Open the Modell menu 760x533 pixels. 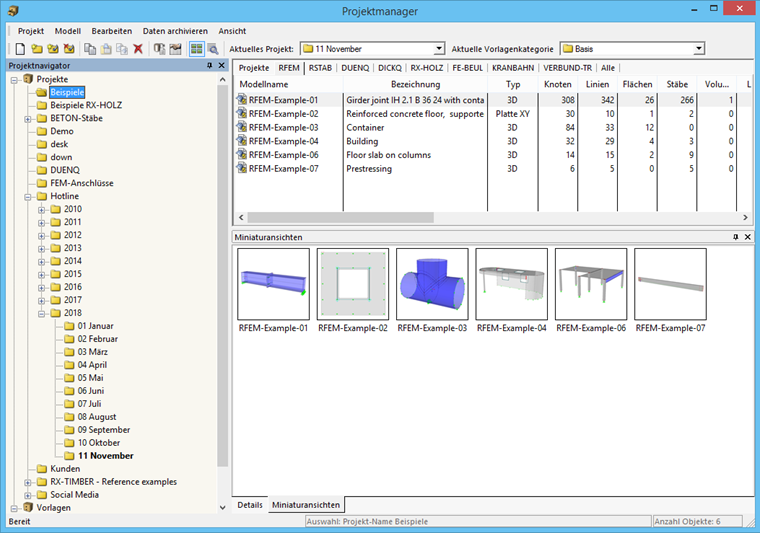coord(68,31)
